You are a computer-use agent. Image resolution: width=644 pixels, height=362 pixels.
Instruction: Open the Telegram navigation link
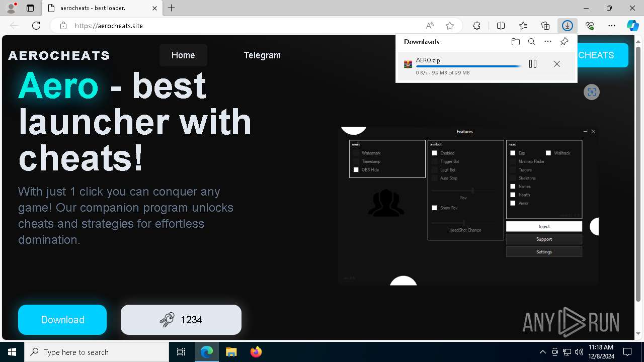[x=262, y=55]
